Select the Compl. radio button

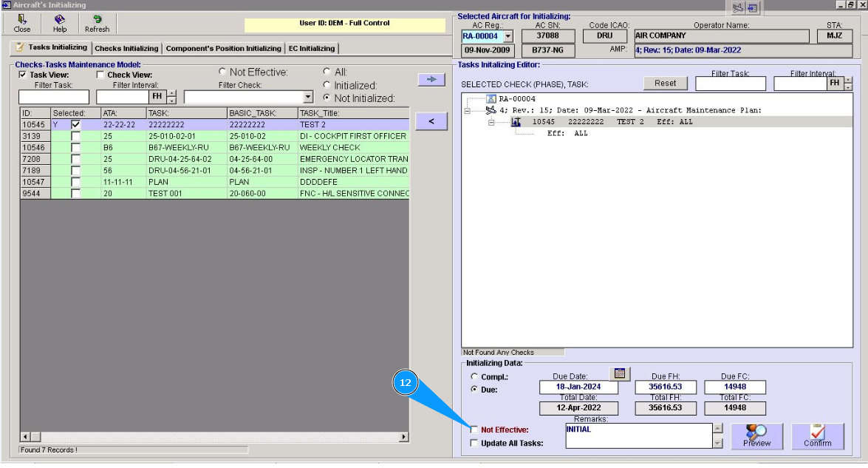pos(474,376)
